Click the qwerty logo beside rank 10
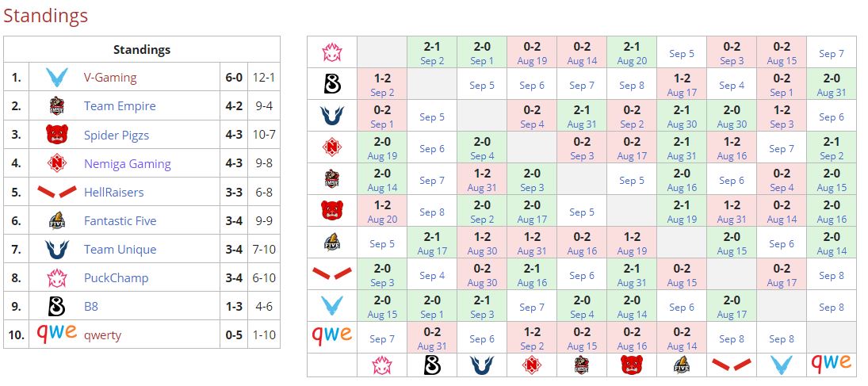Image resolution: width=868 pixels, height=386 pixels. [56, 334]
